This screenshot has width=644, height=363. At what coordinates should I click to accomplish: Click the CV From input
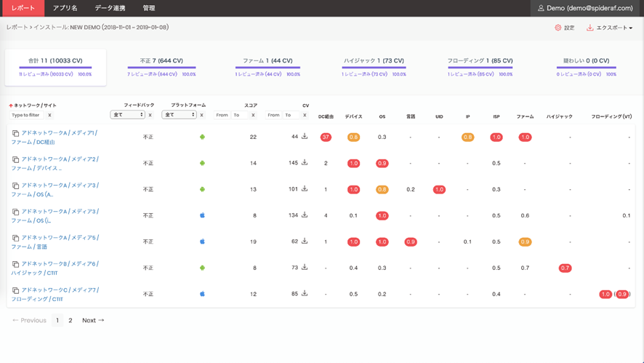(x=274, y=115)
